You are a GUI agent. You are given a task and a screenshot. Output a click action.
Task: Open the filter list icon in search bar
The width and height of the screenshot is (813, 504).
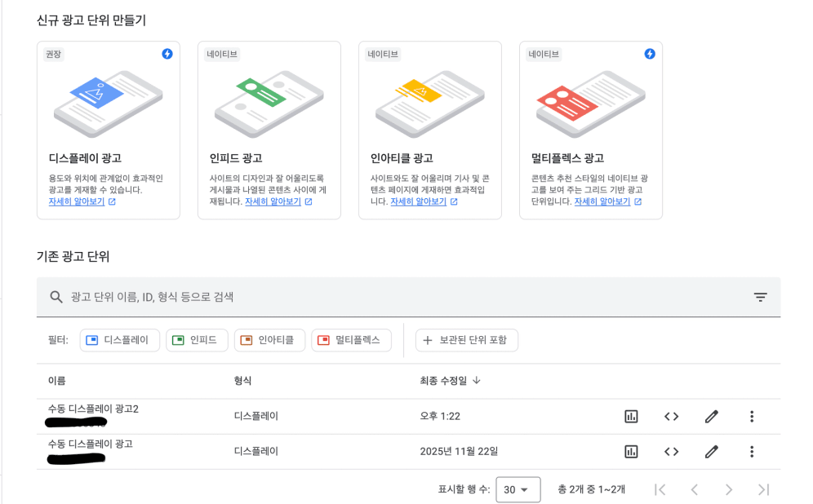pyautogui.click(x=760, y=298)
